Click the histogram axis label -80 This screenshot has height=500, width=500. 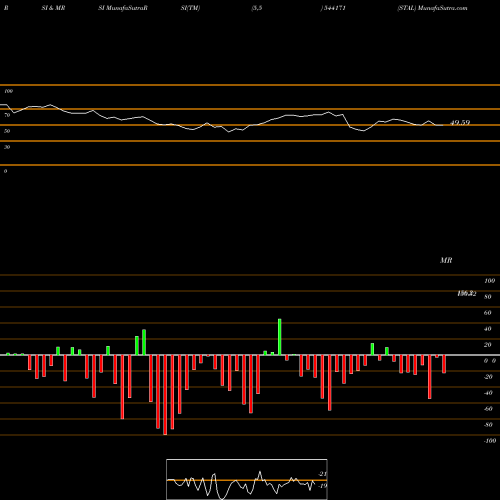[488, 425]
